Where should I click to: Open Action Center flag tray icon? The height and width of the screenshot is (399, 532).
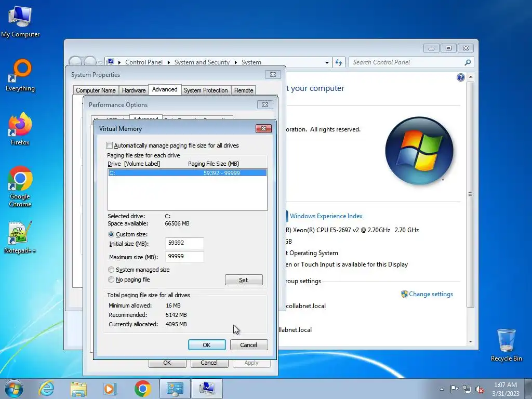point(454,389)
